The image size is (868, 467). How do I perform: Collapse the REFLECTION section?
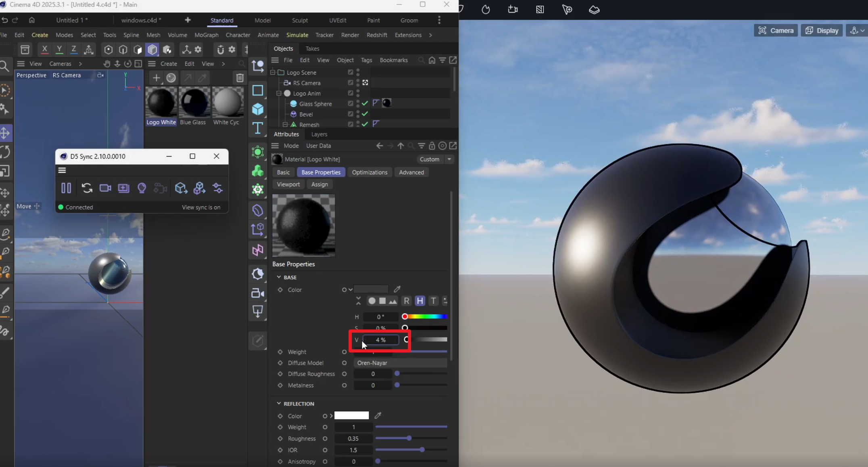tap(279, 404)
